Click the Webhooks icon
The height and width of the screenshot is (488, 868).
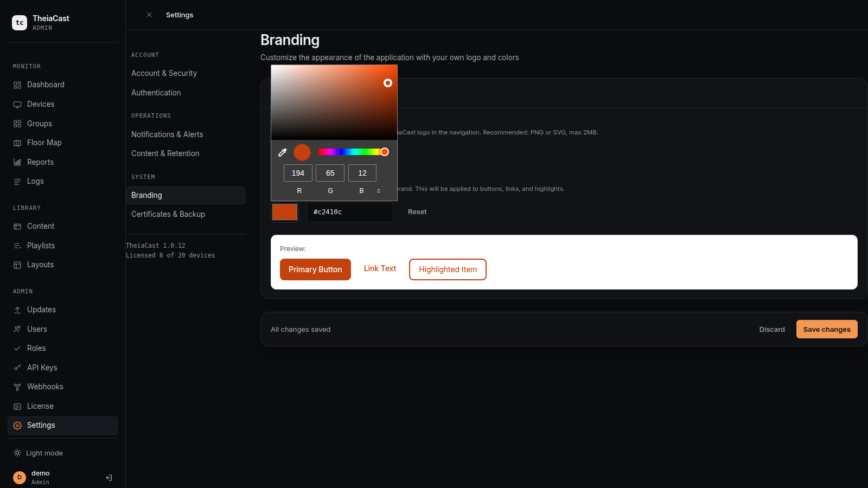coord(17,387)
